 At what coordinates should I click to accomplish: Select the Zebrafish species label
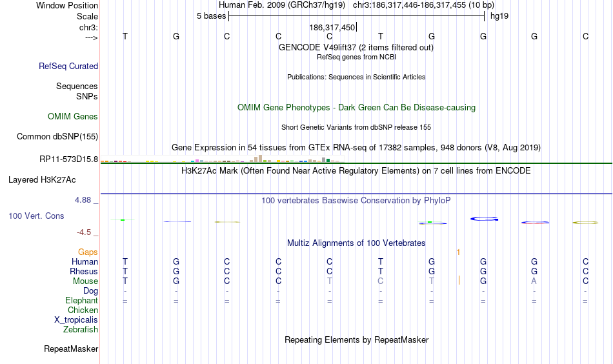(81, 329)
